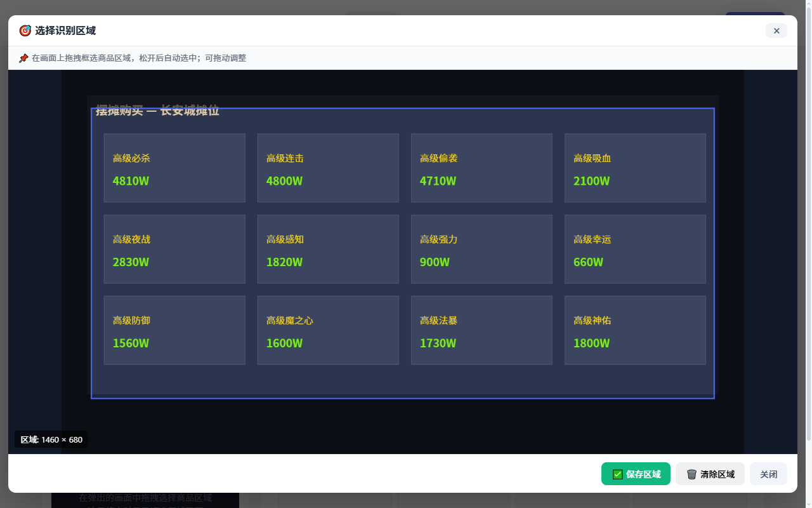Click the price text 1560W
Viewport: 812px width, 508px height.
click(x=131, y=344)
